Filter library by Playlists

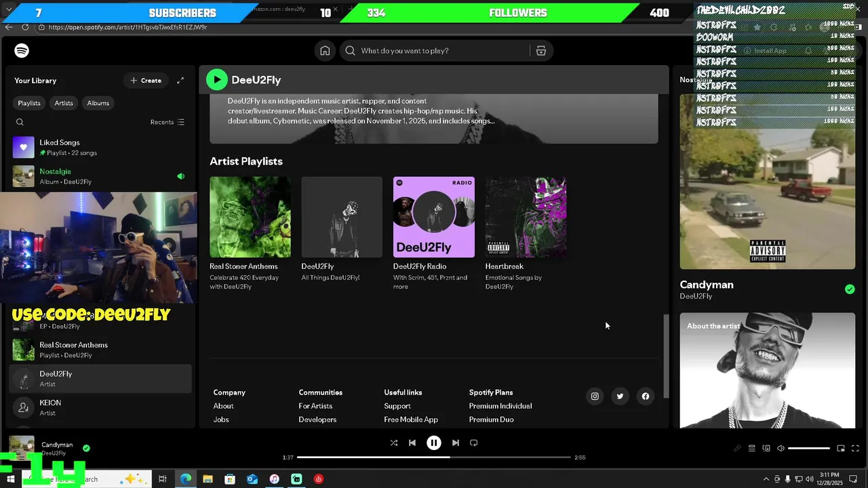click(x=29, y=103)
